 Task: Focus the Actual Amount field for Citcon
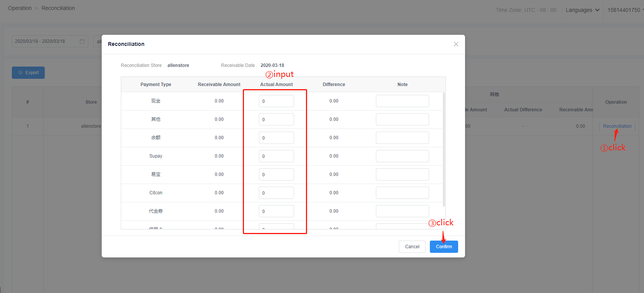(276, 193)
